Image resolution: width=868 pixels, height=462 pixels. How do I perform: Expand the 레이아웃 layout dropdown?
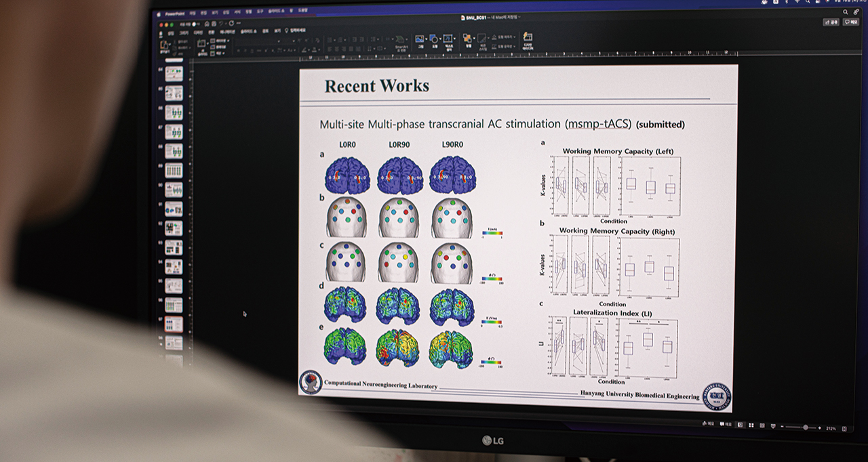220,41
